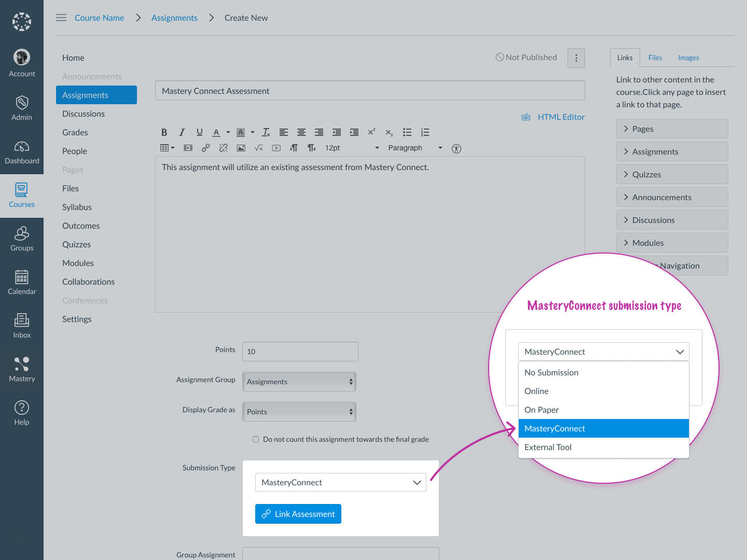This screenshot has height=560, width=747.
Task: Choose text color A swatch
Action: click(217, 132)
